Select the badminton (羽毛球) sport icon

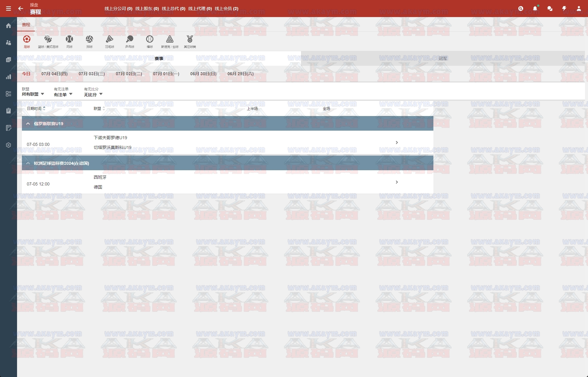click(110, 39)
